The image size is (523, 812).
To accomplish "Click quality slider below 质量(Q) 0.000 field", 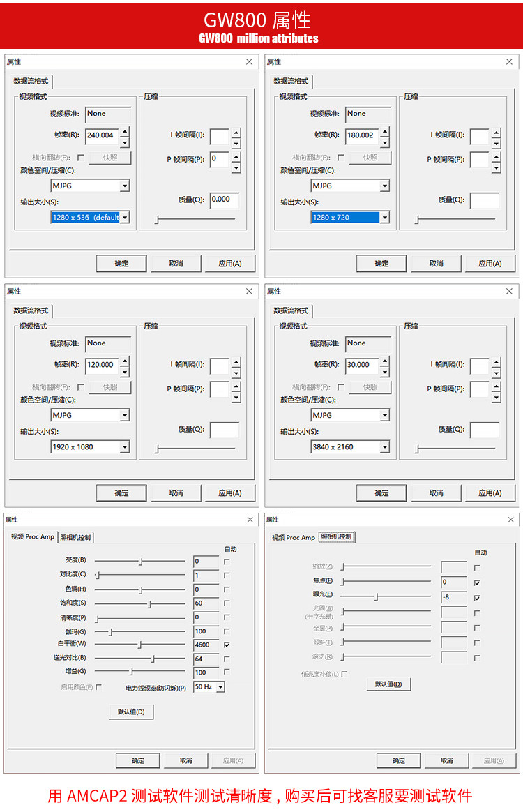I will (196, 220).
